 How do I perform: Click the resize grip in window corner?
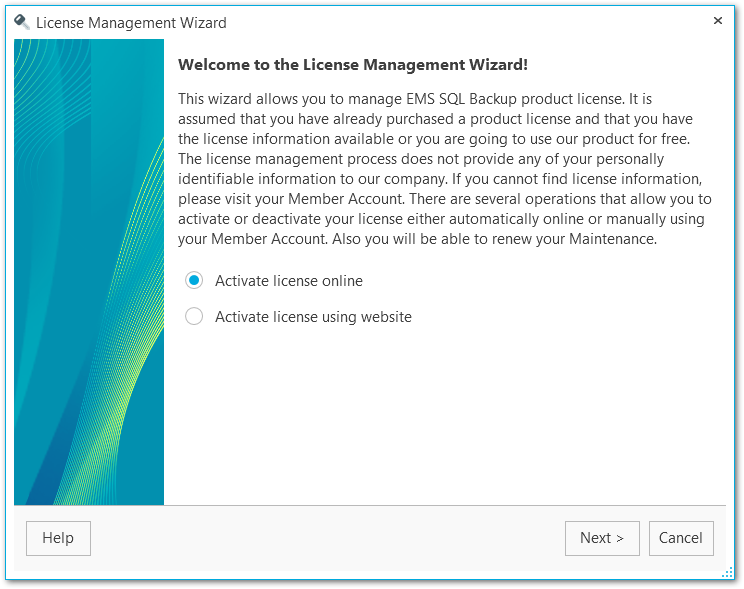coord(727,573)
